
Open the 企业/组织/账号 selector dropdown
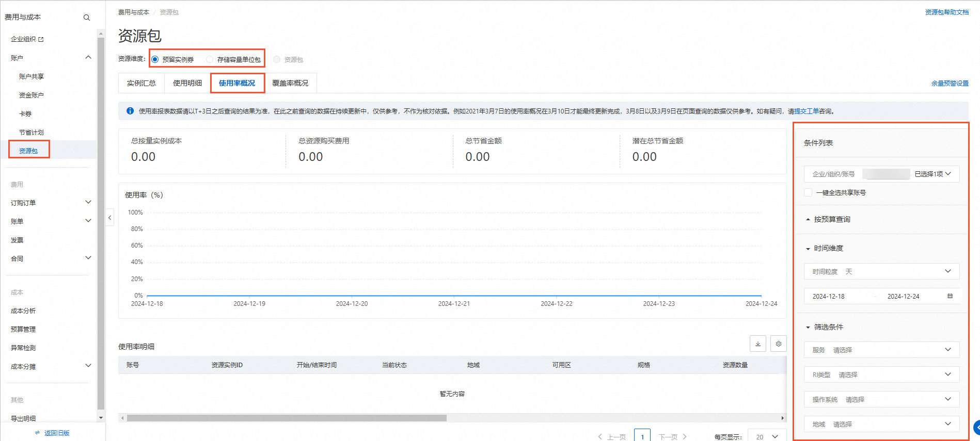882,174
